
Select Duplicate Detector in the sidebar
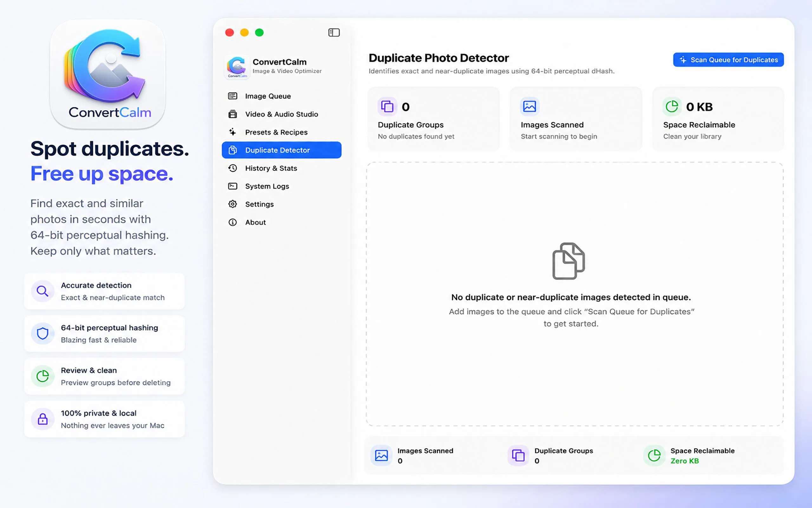(282, 150)
